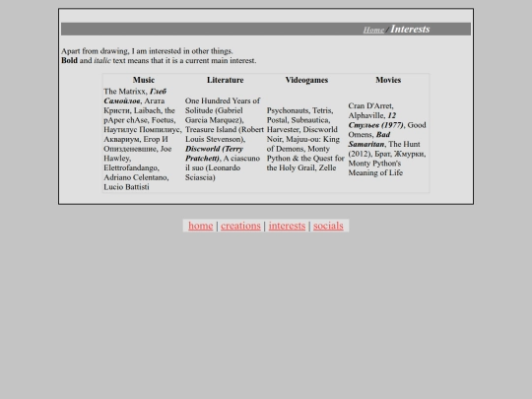
Task: Click the Literature column header
Action: [226, 80]
